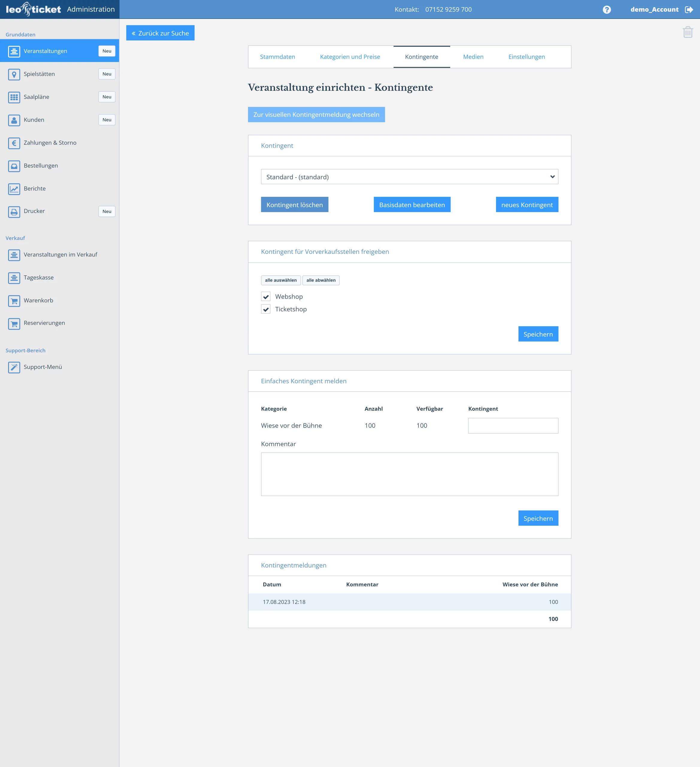The width and height of the screenshot is (700, 767).
Task: Switch to the Kategorien und Preise tab
Action: tap(350, 57)
